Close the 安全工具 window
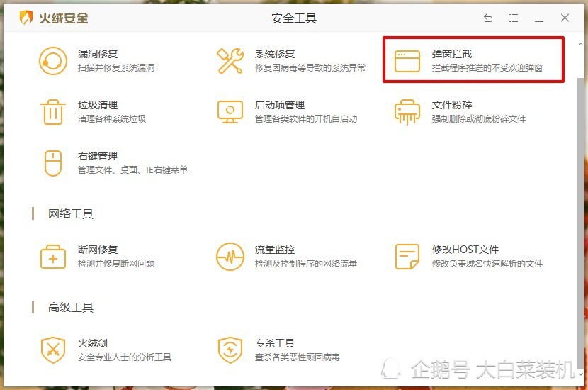Image resolution: width=588 pixels, height=390 pixels. (565, 18)
